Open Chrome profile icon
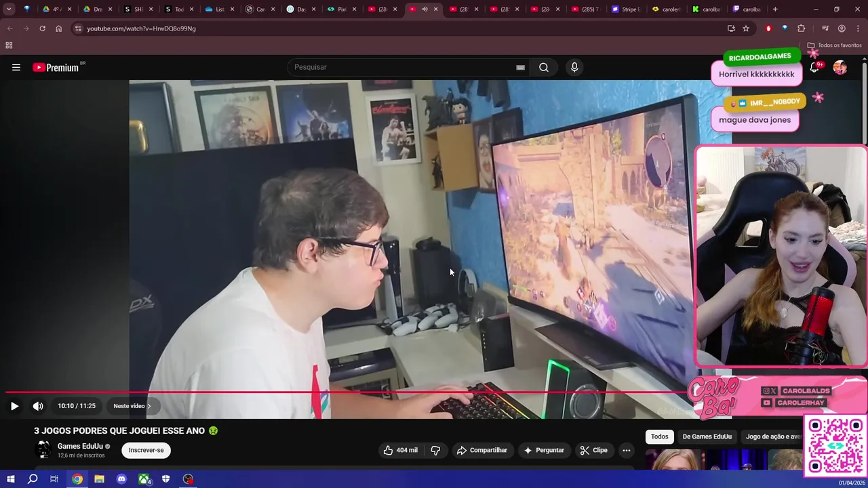The image size is (868, 488). click(842, 28)
